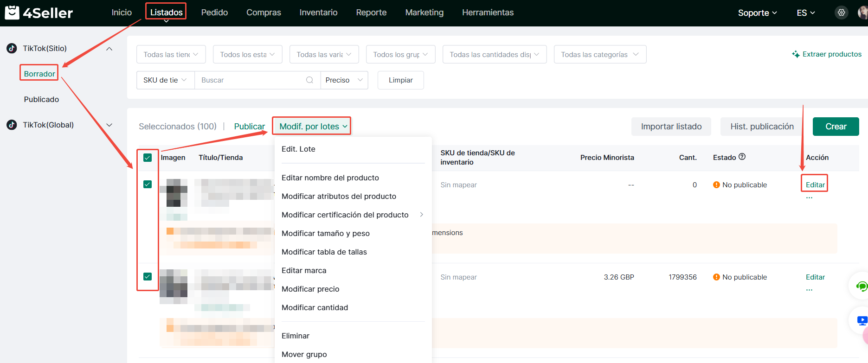Select Modificar precio from the menu

[x=310, y=289]
